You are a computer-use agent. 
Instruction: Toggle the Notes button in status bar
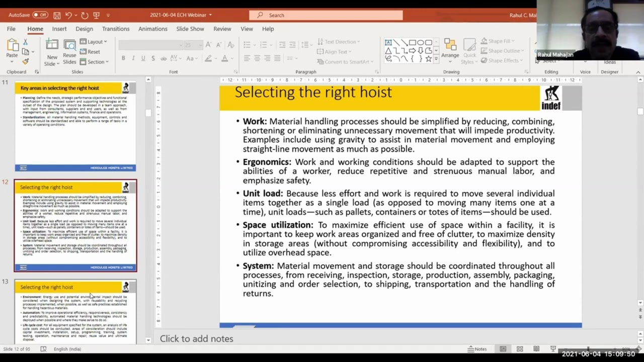(477, 349)
